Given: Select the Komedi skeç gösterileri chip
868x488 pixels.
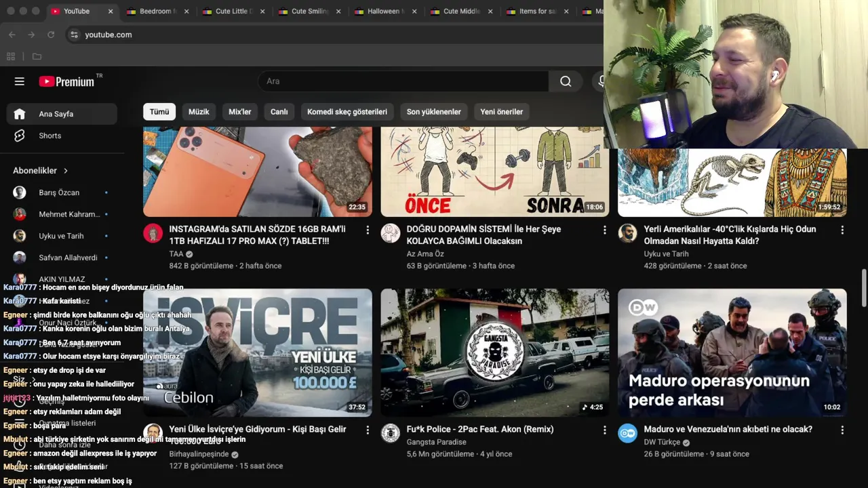Looking at the screenshot, I should [347, 112].
